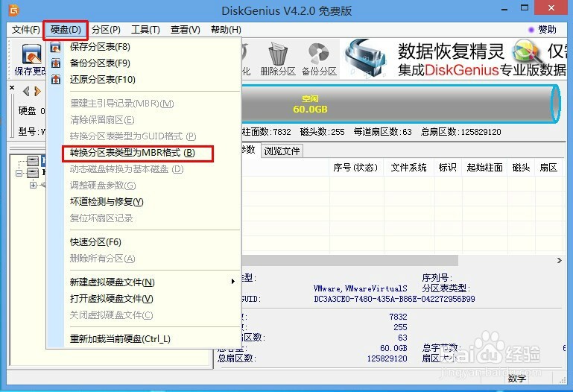Click the 标识 column header

(x=448, y=168)
